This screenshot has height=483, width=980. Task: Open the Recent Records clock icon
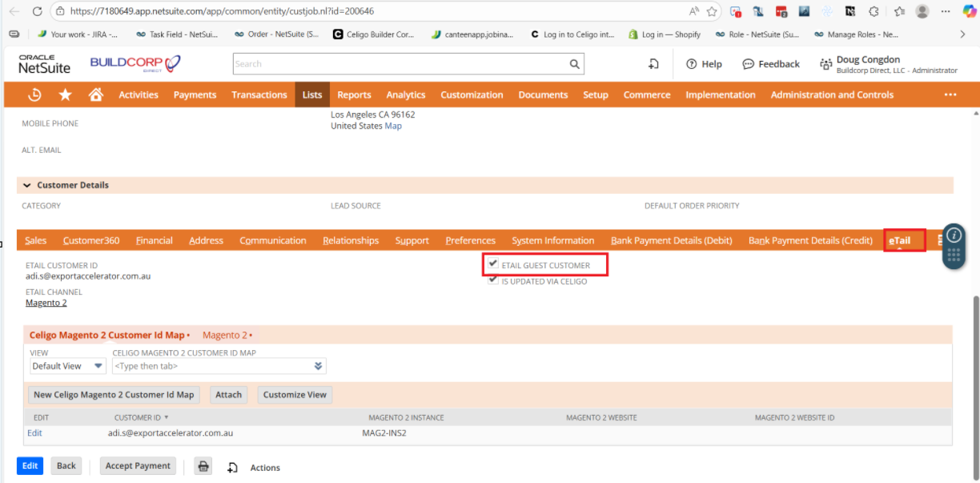34,95
